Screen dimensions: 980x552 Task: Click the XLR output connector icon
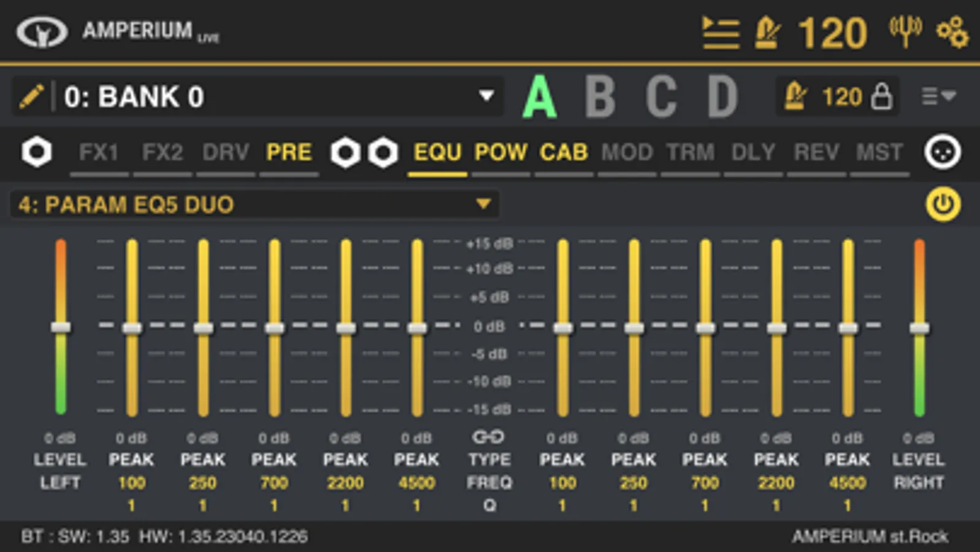pos(943,151)
